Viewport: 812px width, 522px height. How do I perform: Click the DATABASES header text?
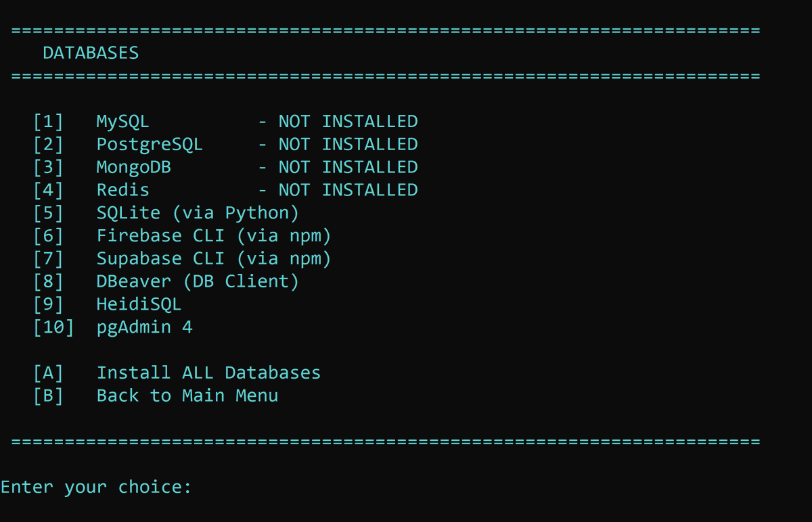click(91, 53)
